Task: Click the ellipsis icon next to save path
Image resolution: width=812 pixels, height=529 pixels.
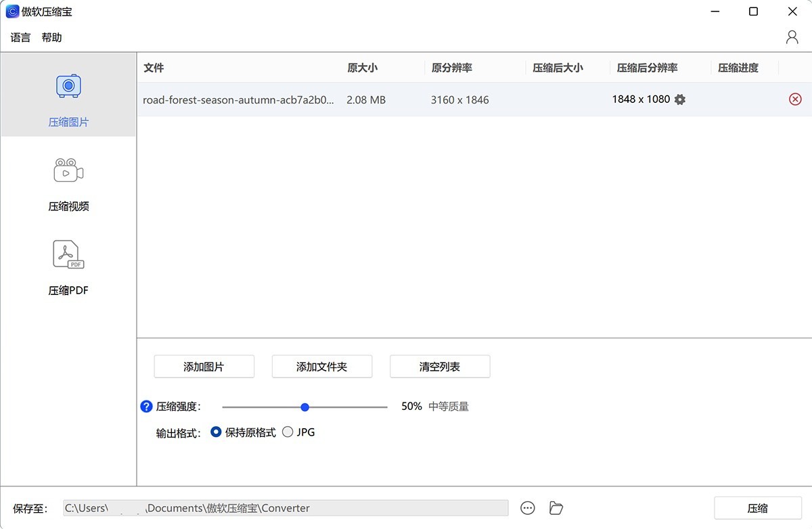Action: tap(527, 507)
